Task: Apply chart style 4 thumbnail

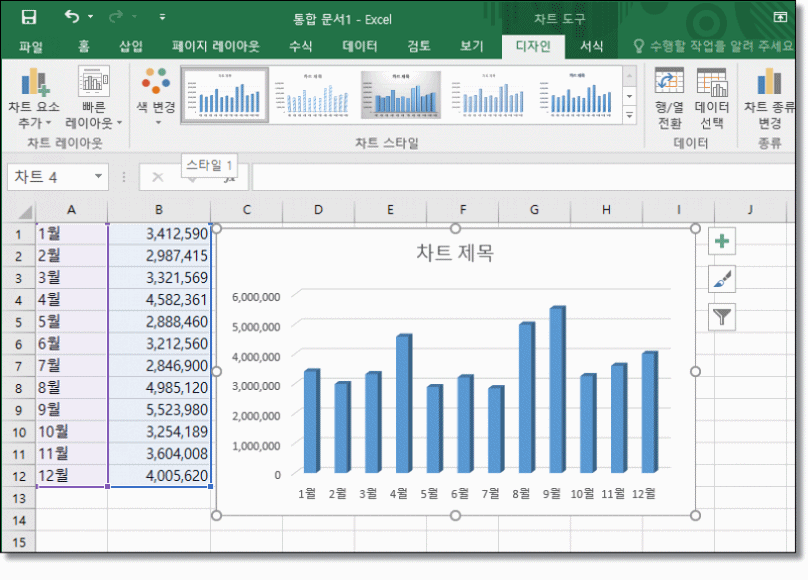Action: 489,95
